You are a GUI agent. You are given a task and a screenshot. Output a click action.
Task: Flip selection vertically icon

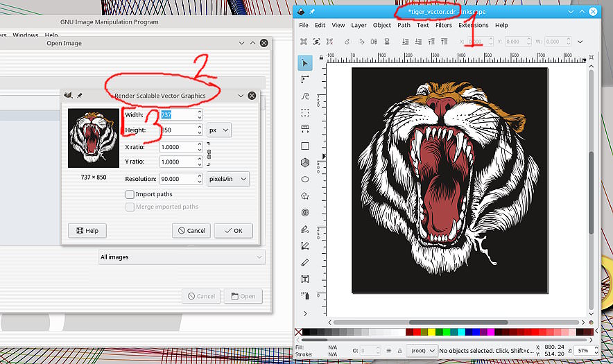[x=387, y=42]
